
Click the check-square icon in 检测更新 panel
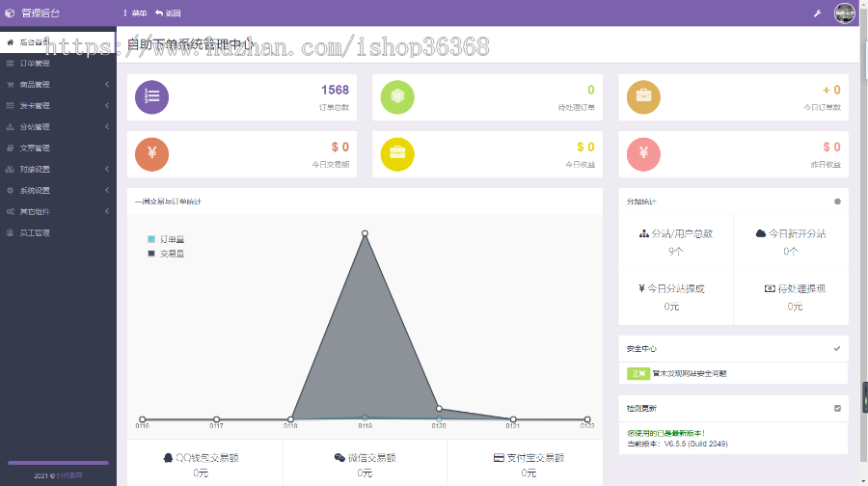(x=837, y=409)
